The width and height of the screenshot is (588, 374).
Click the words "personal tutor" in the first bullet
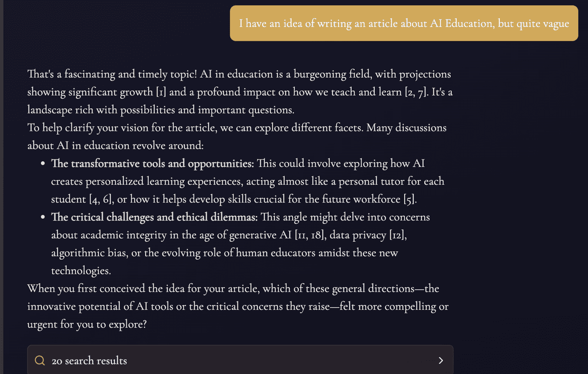pos(364,181)
